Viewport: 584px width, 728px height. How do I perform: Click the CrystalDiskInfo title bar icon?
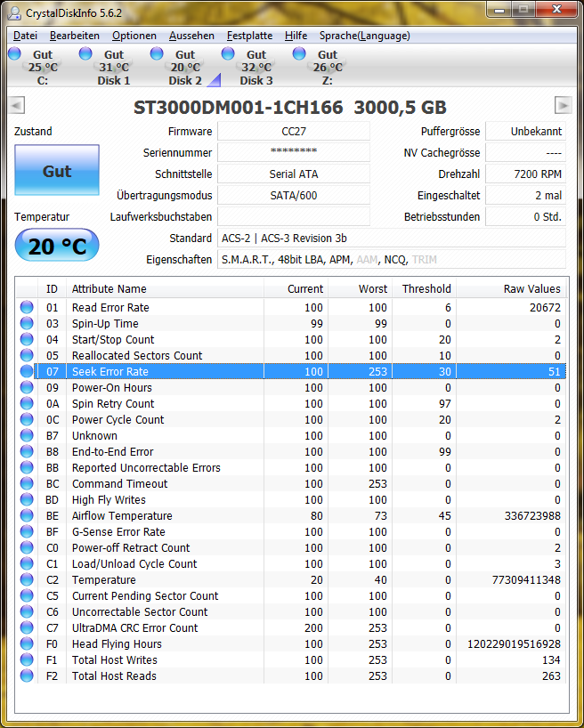(x=14, y=13)
